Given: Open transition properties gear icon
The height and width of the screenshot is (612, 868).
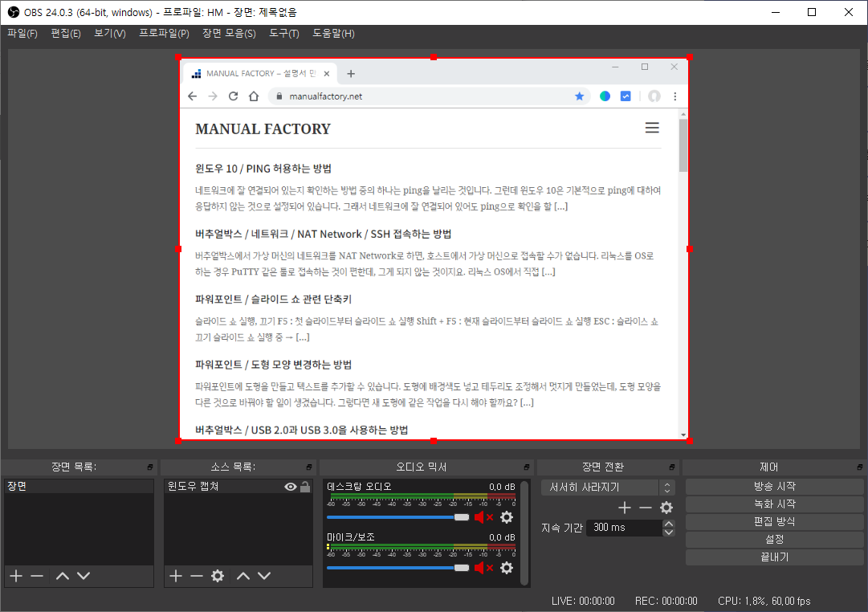Looking at the screenshot, I should click(666, 508).
